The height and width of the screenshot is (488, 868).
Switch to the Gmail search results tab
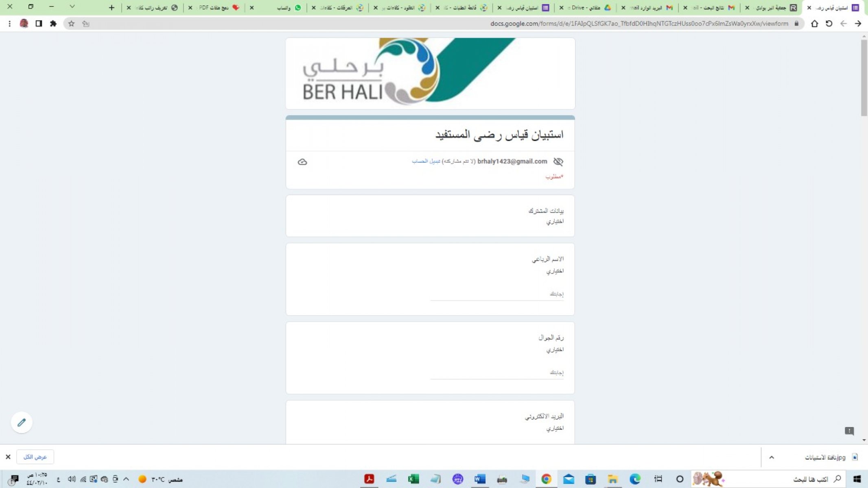(x=710, y=8)
